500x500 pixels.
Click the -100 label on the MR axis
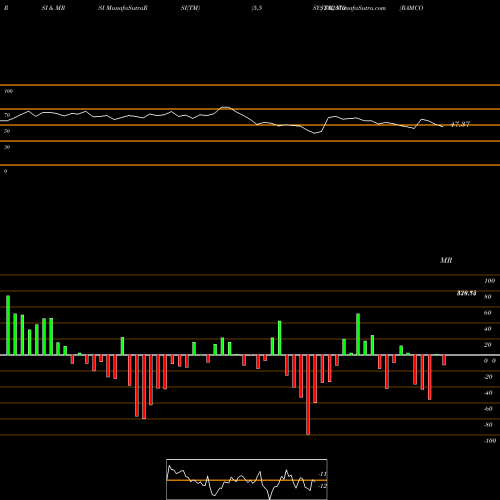[490, 441]
